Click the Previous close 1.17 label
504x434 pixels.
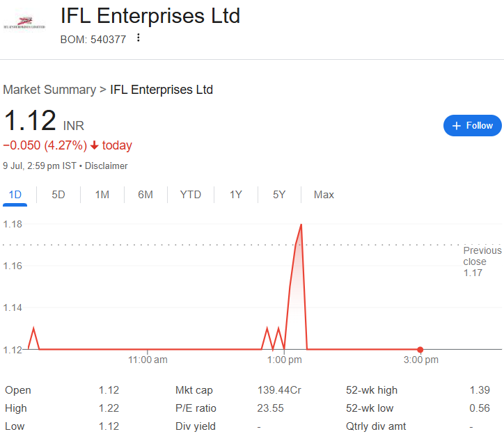click(x=482, y=262)
